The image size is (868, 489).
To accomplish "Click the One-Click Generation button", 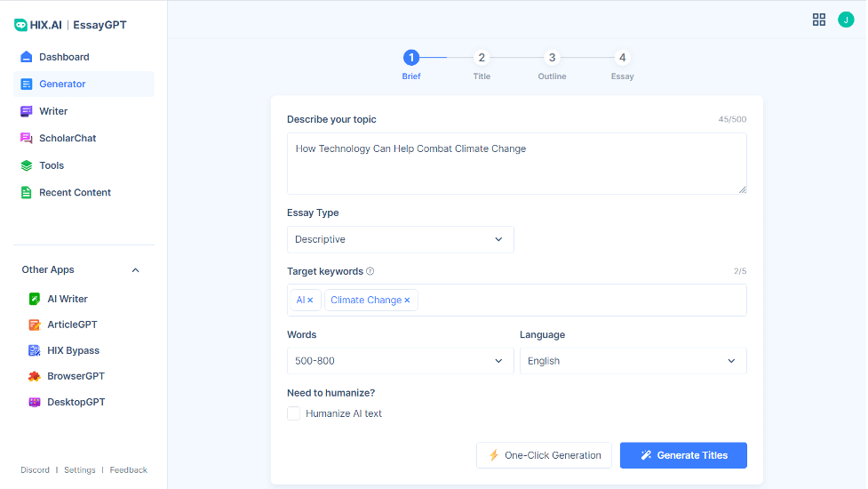I will [x=544, y=455].
